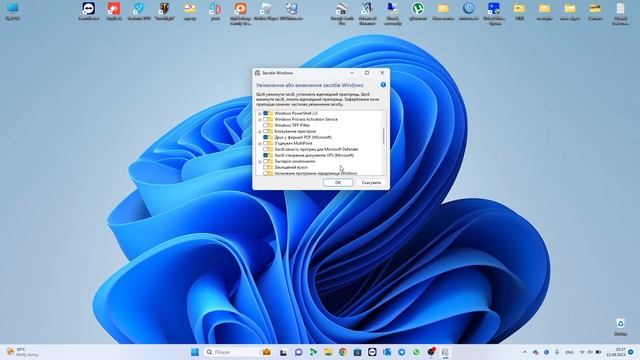Expand the MultiPoint connector node
This screenshot has width=640, height=360.
(x=260, y=144)
